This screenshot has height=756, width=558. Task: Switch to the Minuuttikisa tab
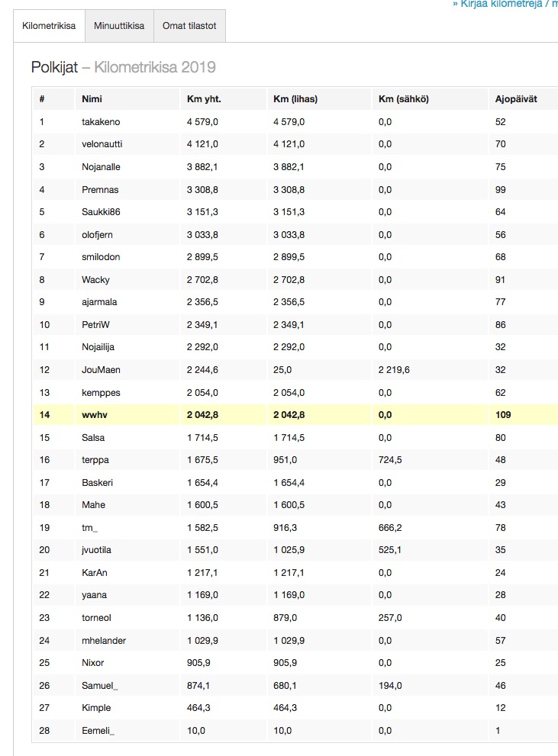coord(119,26)
